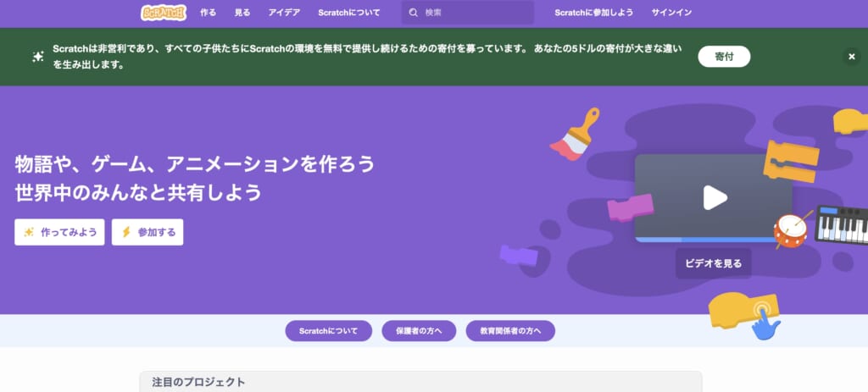The image size is (868, 392).
Task: Click the blue pointing hand illustration
Action: (x=768, y=323)
